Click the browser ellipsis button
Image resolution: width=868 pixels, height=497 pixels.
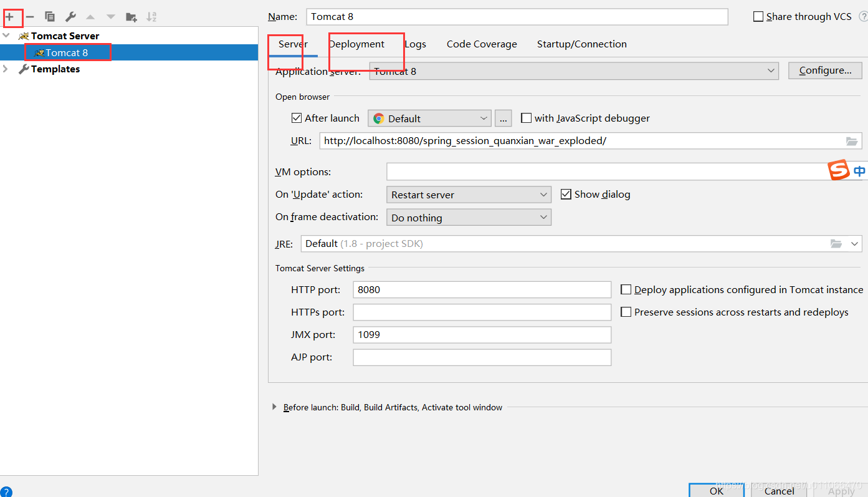(503, 118)
